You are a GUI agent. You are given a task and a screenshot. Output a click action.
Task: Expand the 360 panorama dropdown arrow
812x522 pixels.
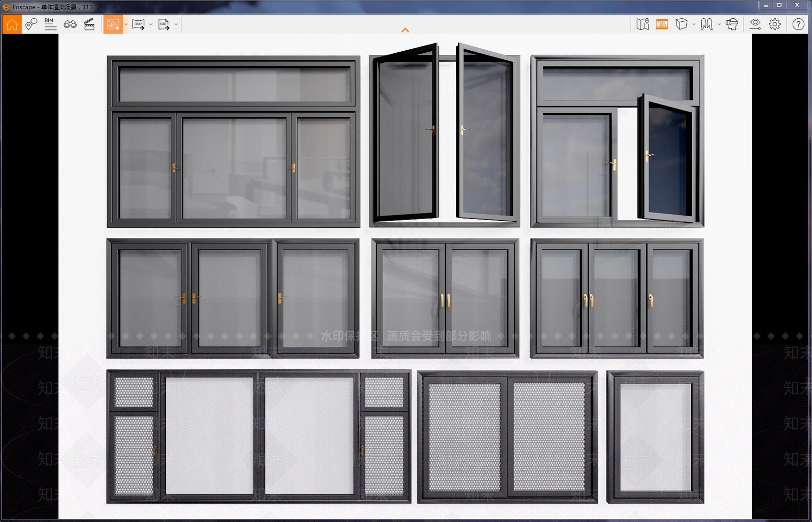pyautogui.click(x=151, y=24)
